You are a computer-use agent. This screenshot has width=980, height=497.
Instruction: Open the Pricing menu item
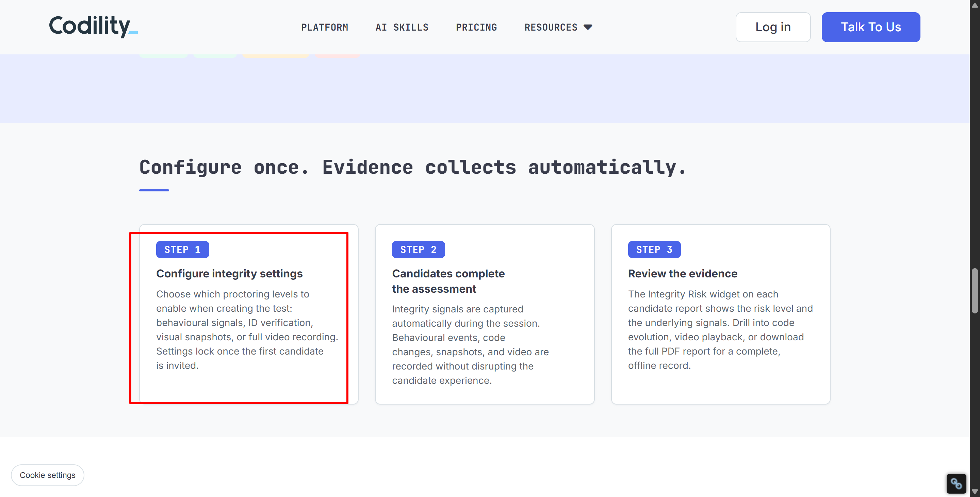[x=476, y=27]
